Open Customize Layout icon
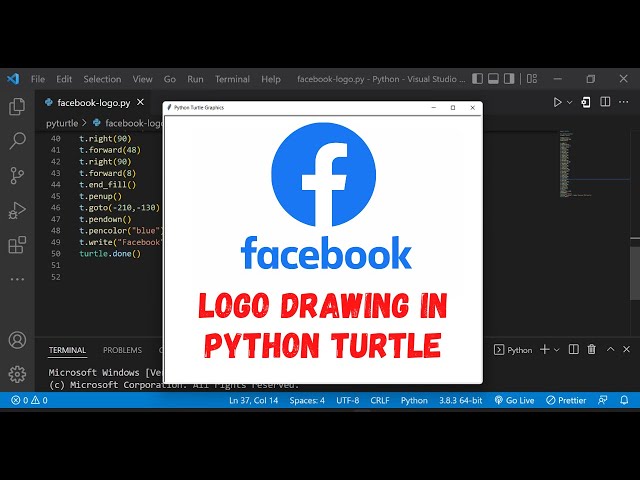This screenshot has width=640, height=480. point(532,78)
